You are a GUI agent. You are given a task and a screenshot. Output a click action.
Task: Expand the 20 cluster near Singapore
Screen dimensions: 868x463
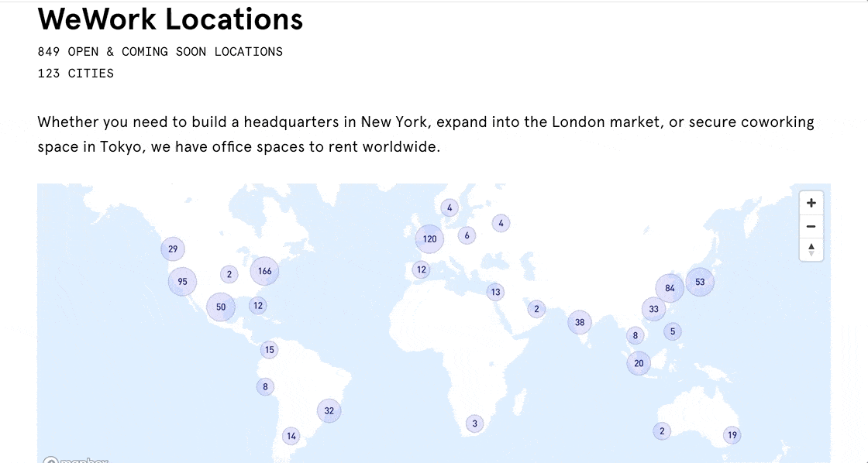[639, 363]
